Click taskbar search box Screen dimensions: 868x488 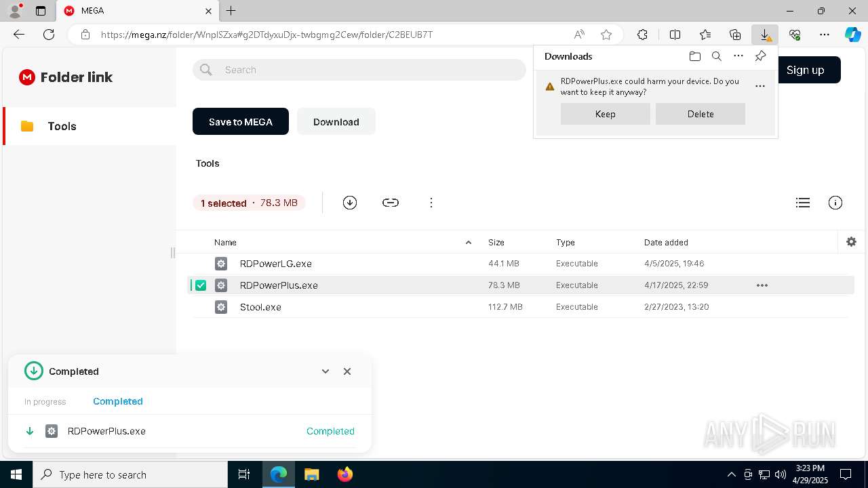(x=130, y=474)
